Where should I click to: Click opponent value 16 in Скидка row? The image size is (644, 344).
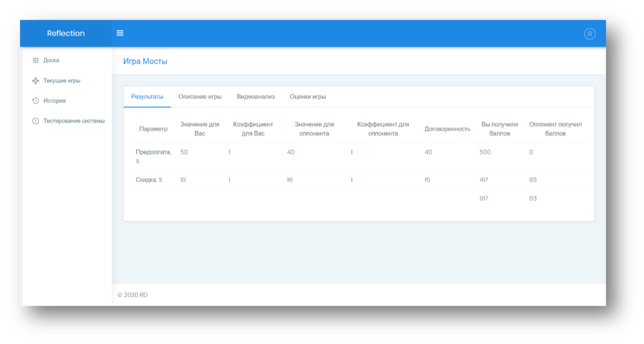pos(290,180)
